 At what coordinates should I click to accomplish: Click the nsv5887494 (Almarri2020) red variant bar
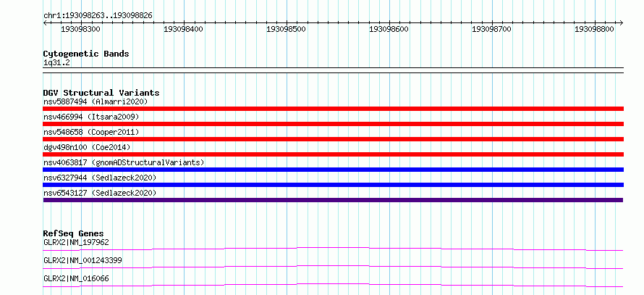tap(333, 109)
